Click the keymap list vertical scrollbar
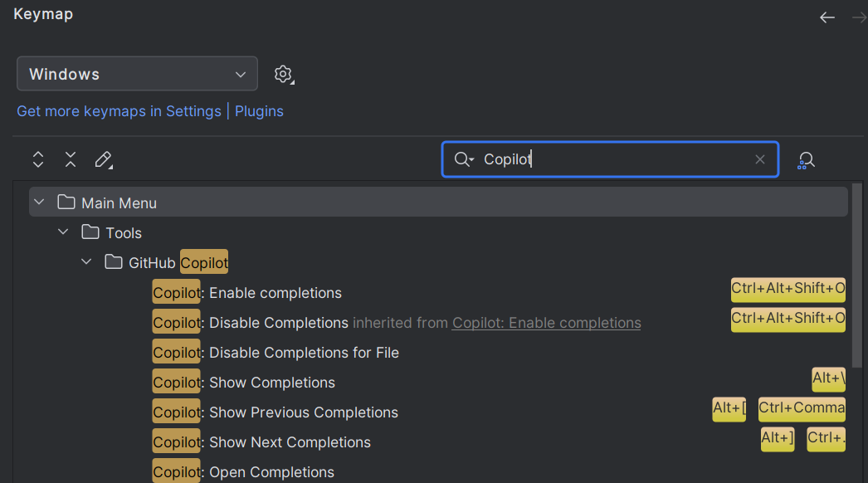 (858, 282)
